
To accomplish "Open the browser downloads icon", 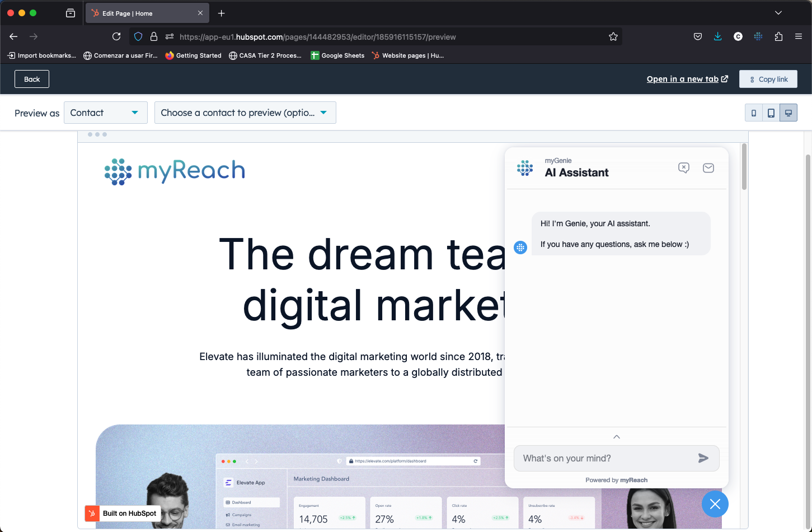I will pos(717,37).
